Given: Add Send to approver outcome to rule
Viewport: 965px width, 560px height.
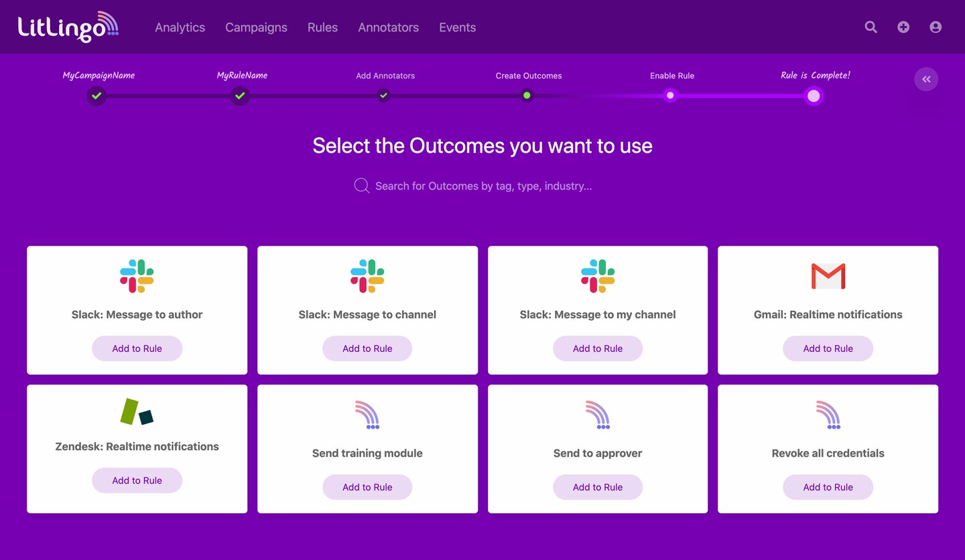Looking at the screenshot, I should pos(598,487).
